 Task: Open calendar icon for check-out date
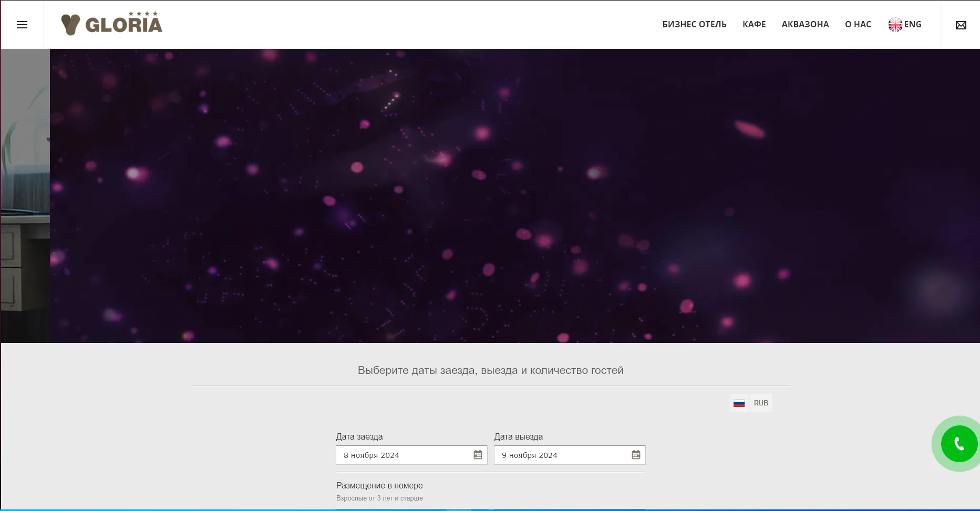point(636,455)
